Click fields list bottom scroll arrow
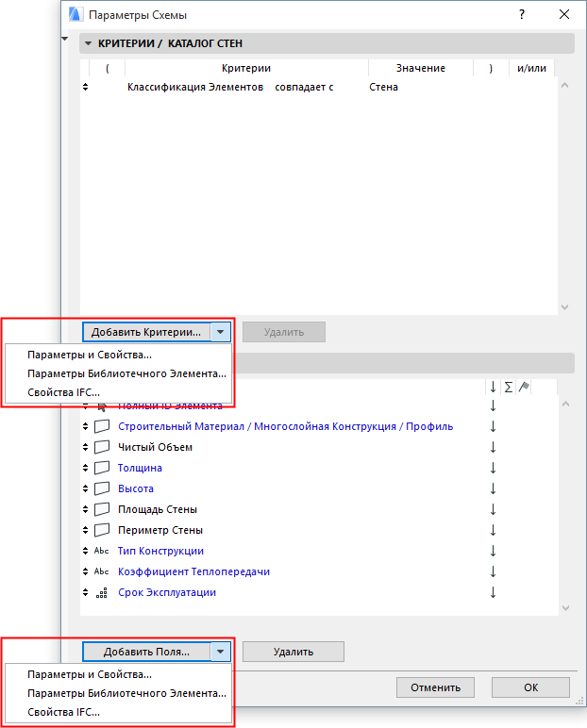The height and width of the screenshot is (728, 587). pos(565,608)
